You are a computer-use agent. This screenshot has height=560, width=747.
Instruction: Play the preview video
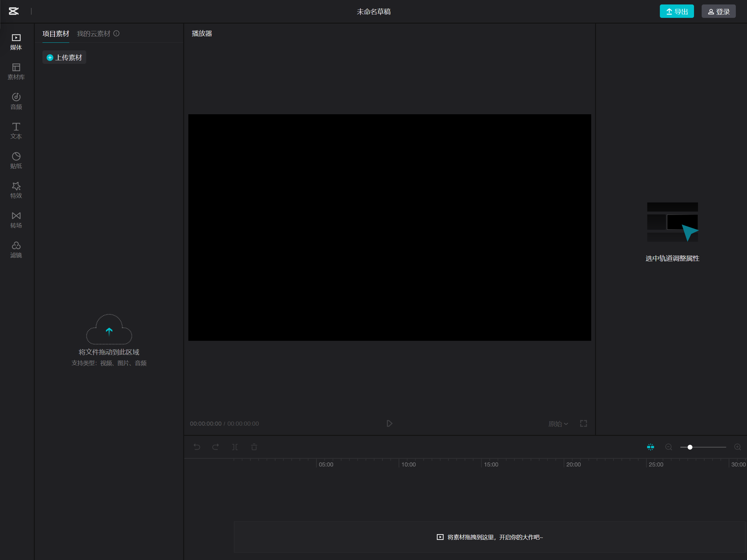coord(389,423)
